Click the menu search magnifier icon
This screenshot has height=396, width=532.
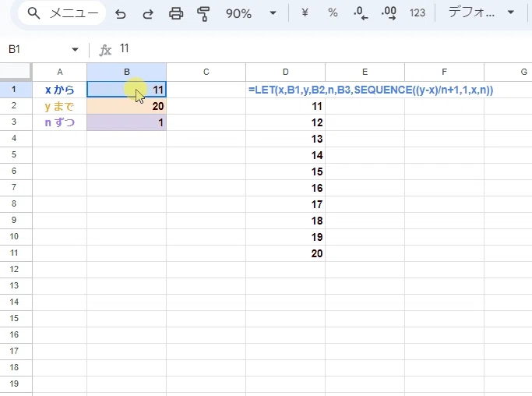pos(33,13)
